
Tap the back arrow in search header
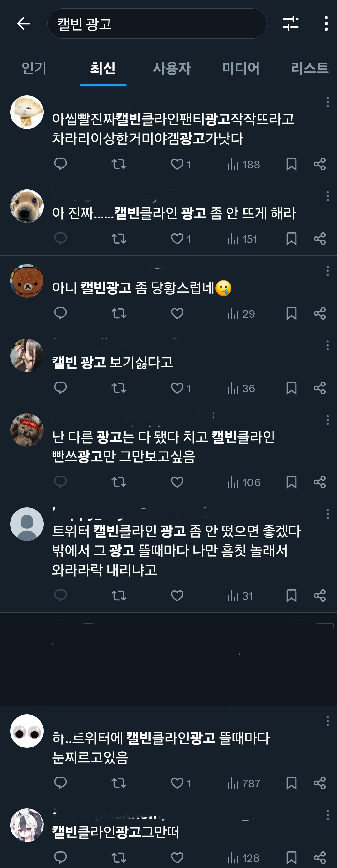(23, 24)
